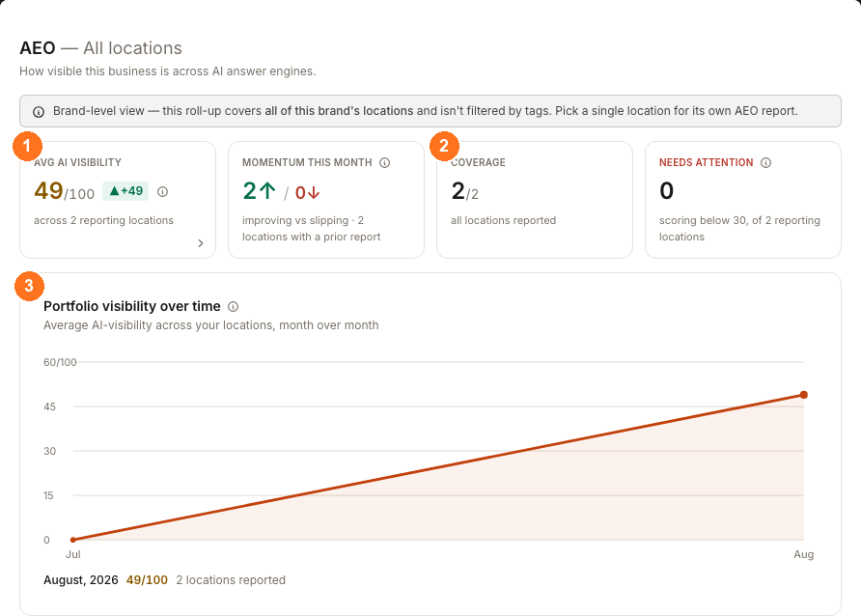Image resolution: width=861 pixels, height=616 pixels.
Task: Click the AEO All locations heading
Action: (100, 48)
